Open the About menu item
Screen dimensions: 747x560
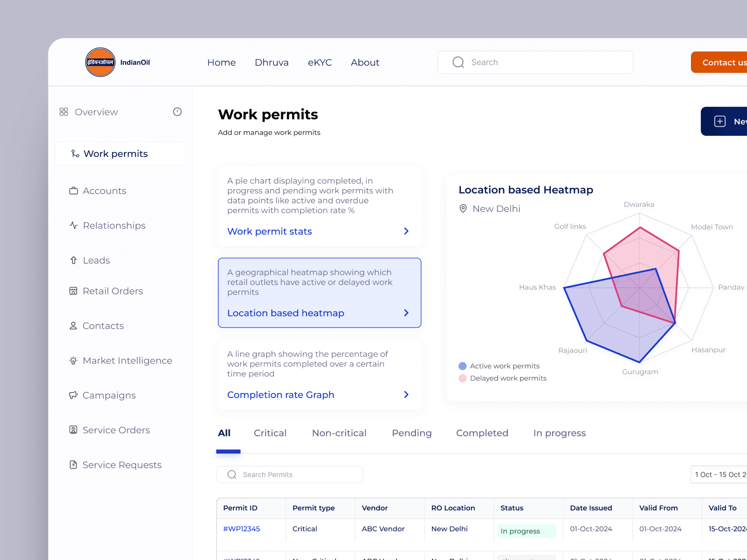(365, 62)
